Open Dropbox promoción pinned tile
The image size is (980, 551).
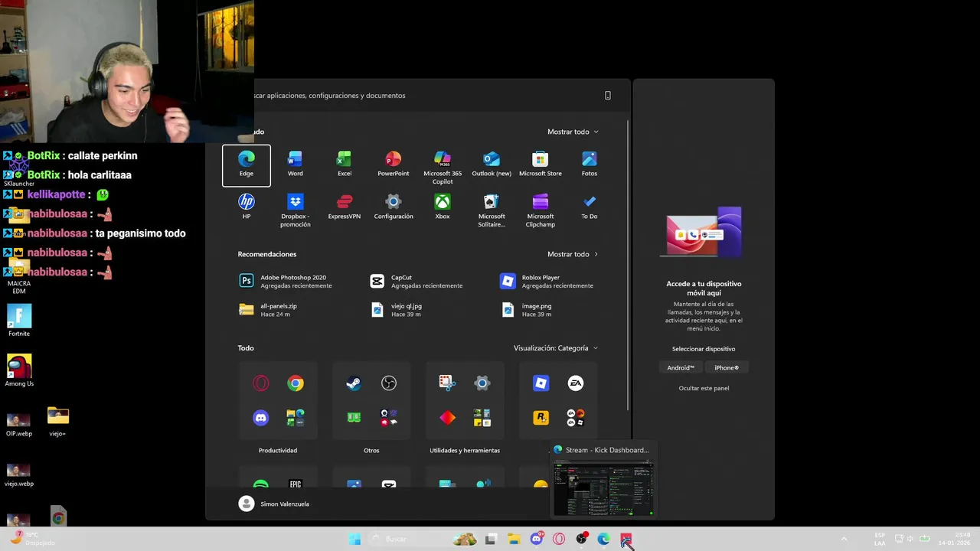pos(295,210)
